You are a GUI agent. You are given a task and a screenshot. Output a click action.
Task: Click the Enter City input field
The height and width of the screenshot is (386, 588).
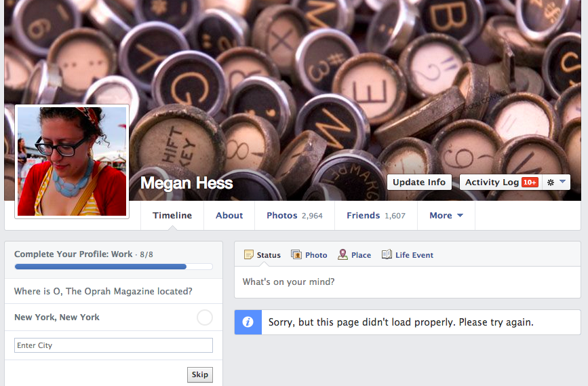(113, 346)
